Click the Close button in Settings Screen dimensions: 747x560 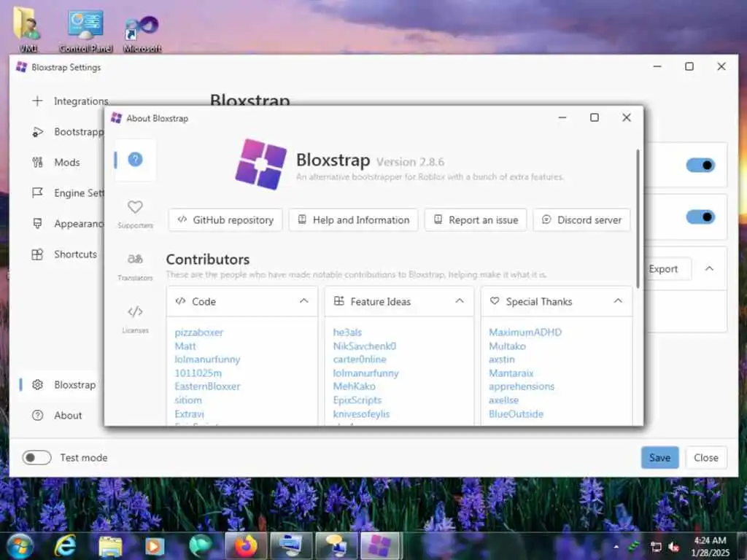[x=706, y=458]
